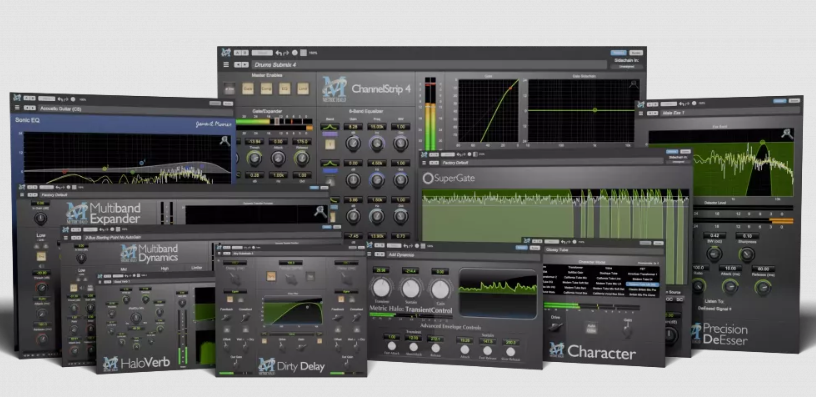
Task: Click undo arrow in ChannelStrip 4 toolbar
Action: click(279, 53)
